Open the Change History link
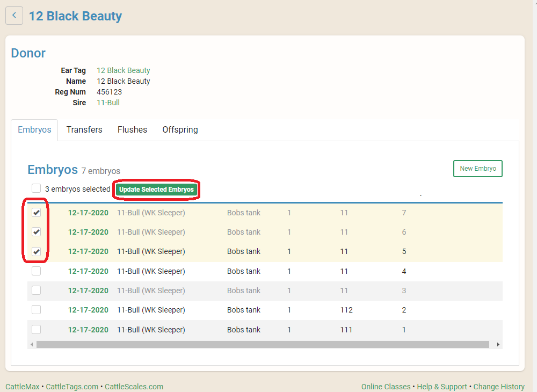The height and width of the screenshot is (392, 537). (x=499, y=387)
